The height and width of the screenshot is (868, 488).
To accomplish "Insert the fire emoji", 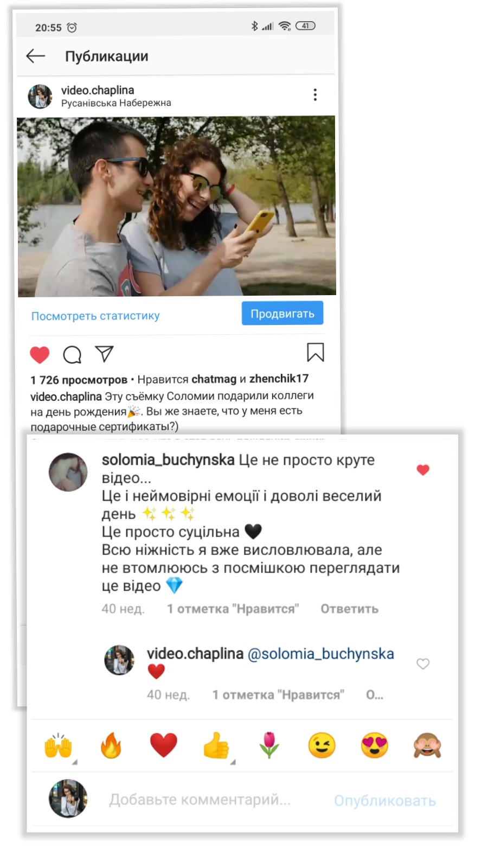I will (111, 745).
